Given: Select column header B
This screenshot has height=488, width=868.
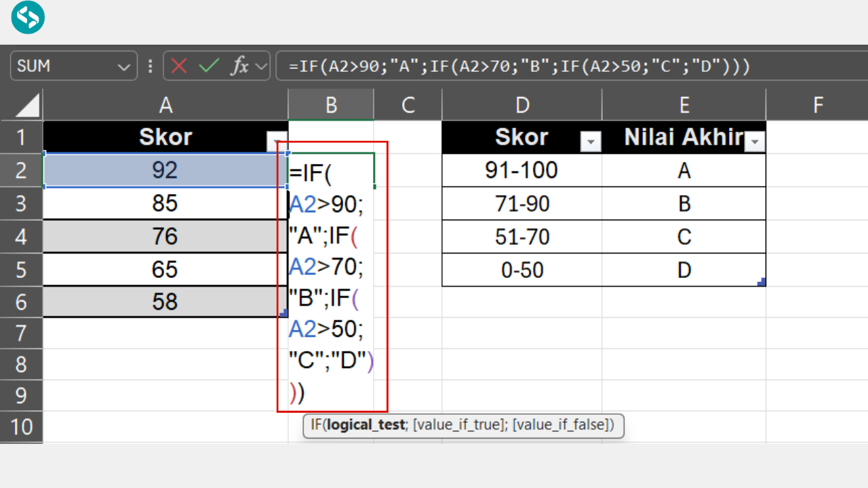Looking at the screenshot, I should (330, 104).
